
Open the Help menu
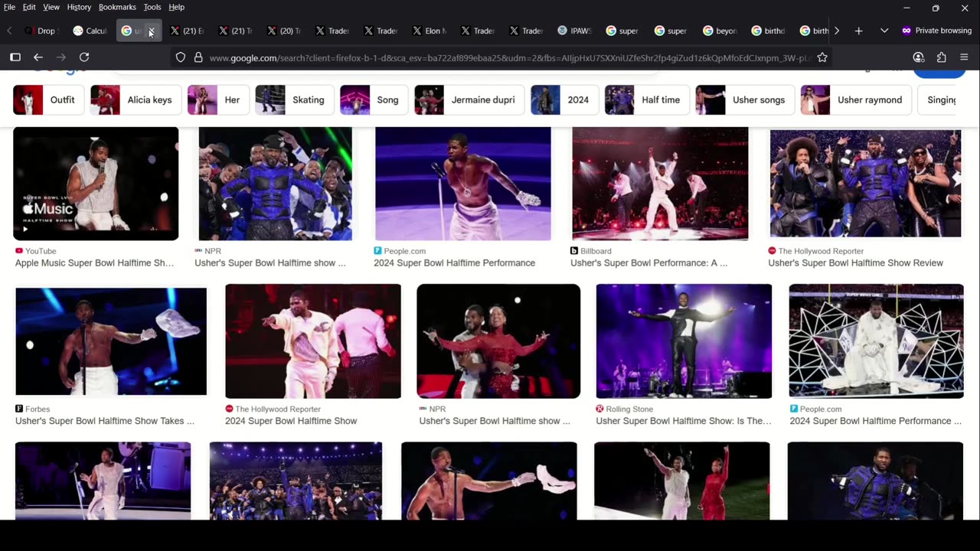[x=176, y=7]
